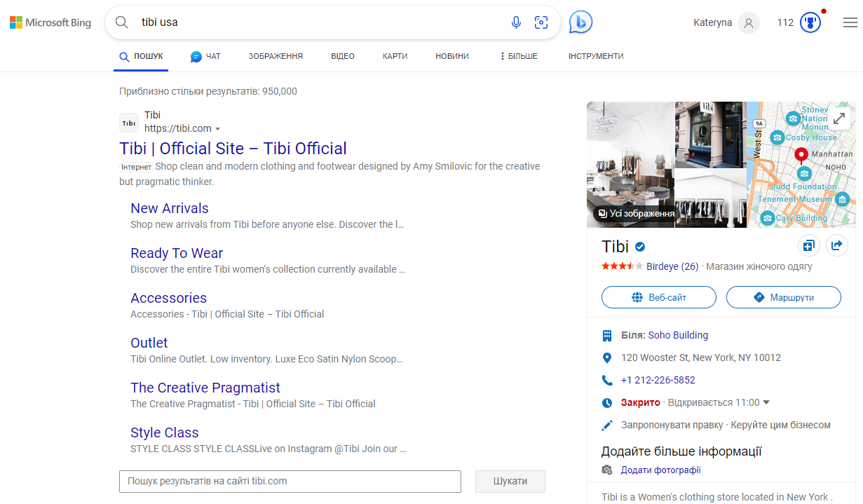The height and width of the screenshot is (504, 863).
Task: Start voice search with the microphone icon
Action: tap(516, 22)
